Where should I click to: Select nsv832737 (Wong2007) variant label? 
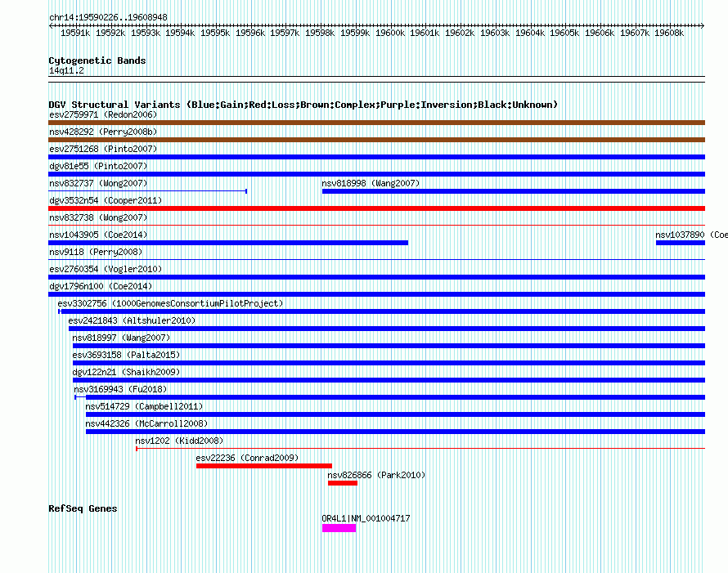98,183
